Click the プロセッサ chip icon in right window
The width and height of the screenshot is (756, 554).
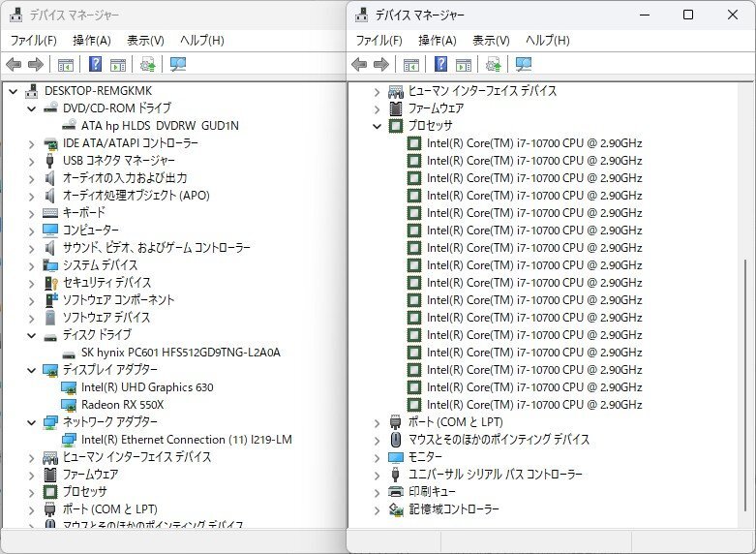point(396,126)
